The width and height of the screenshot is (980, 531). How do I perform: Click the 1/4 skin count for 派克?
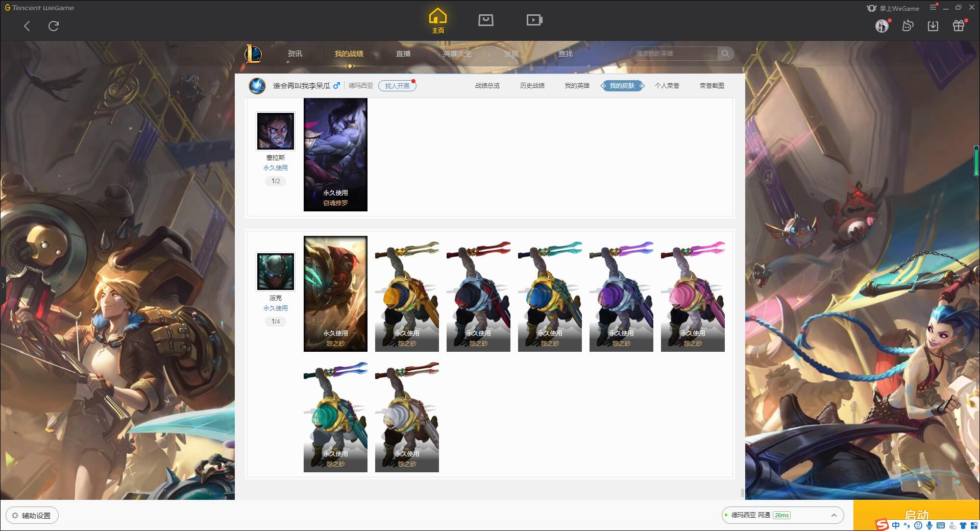point(276,322)
